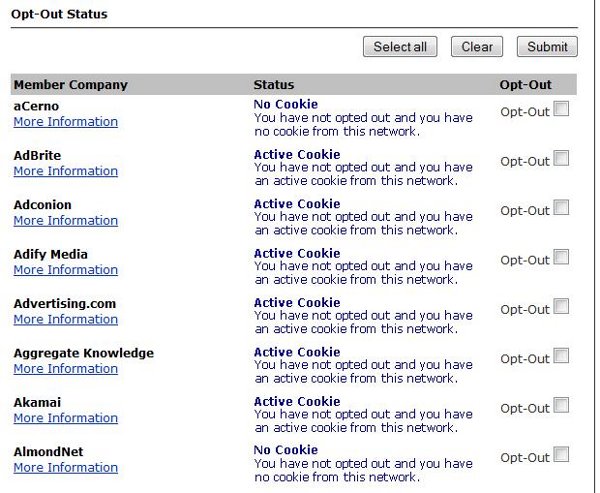The width and height of the screenshot is (600, 493).
Task: Select the Adconion company name
Action: click(42, 205)
